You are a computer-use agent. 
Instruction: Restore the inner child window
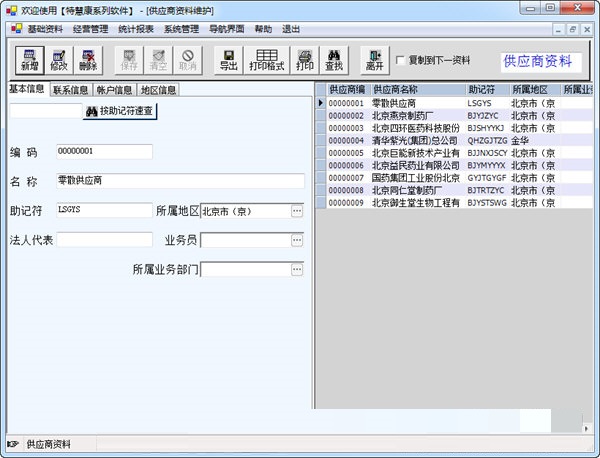pyautogui.click(x=572, y=29)
